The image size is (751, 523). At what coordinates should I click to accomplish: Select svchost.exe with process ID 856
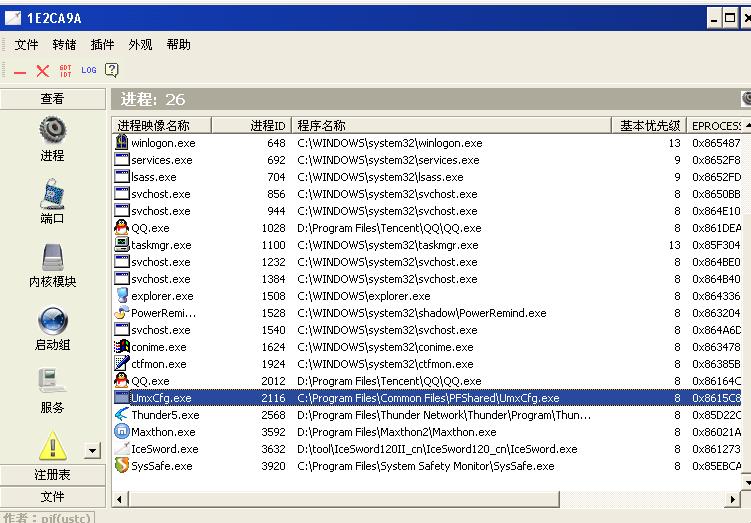427,194
